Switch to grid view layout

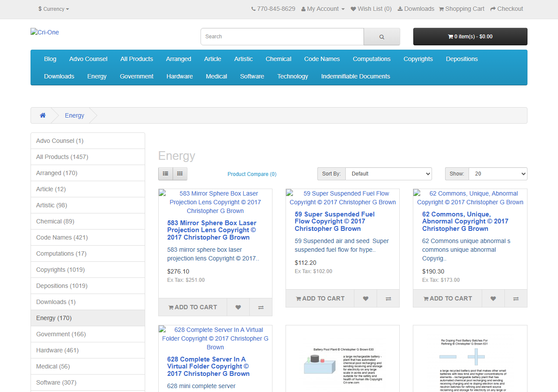(180, 174)
